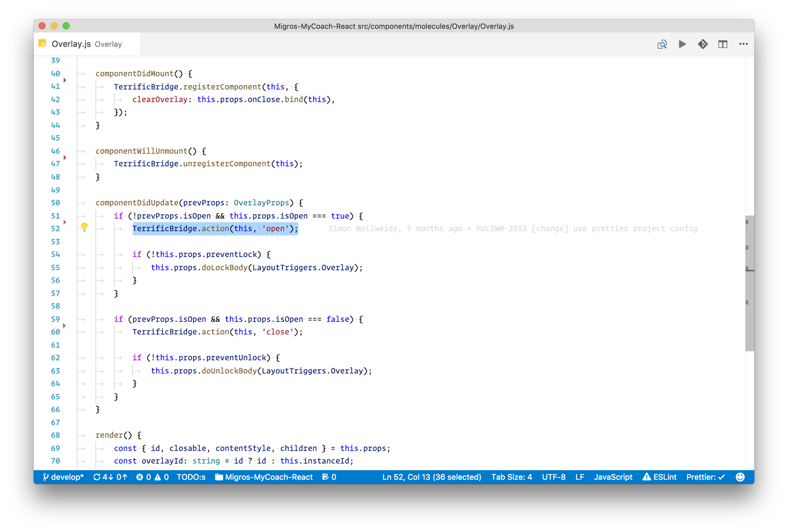Open the UTF-8 encoding selector

point(553,477)
